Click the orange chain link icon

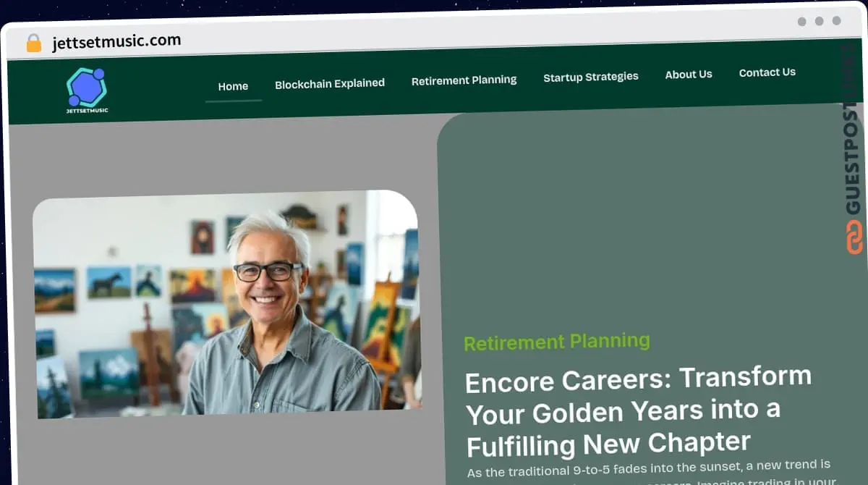(854, 237)
